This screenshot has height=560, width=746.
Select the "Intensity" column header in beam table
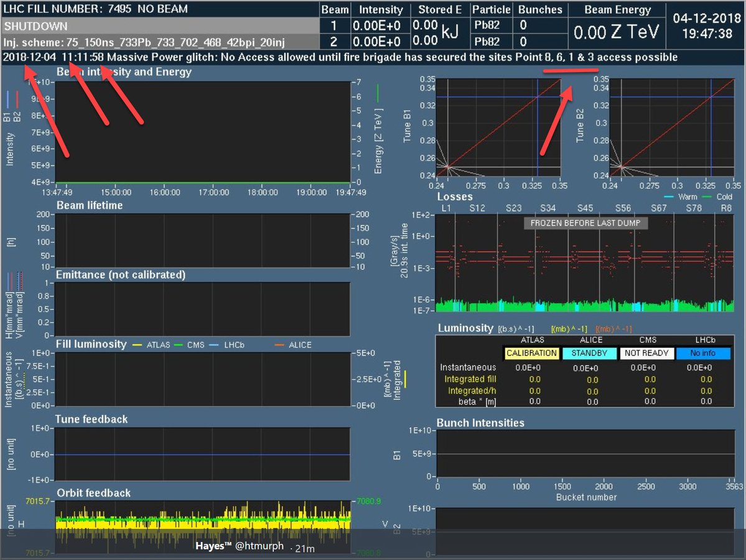(x=381, y=9)
